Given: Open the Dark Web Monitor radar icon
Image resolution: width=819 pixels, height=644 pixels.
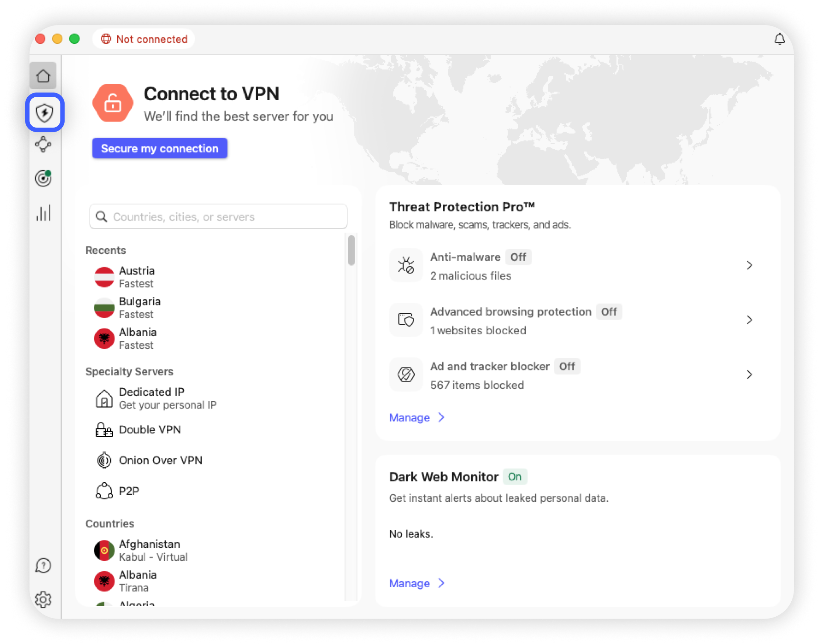Looking at the screenshot, I should [x=44, y=178].
